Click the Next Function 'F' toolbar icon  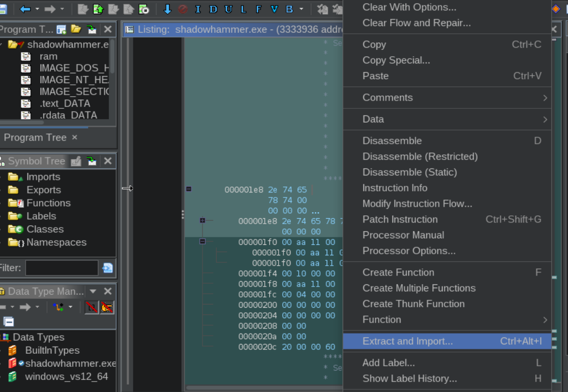[259, 9]
